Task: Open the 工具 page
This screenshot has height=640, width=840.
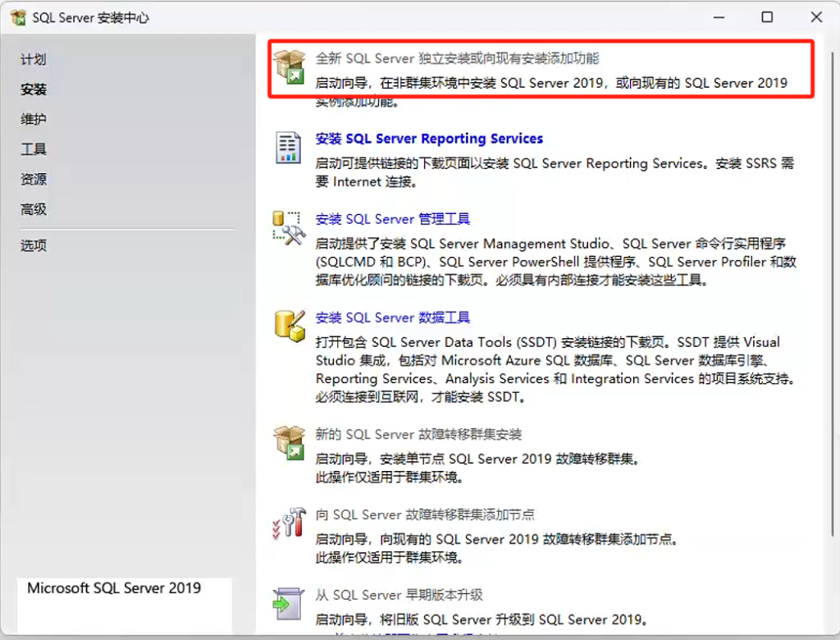Action: (33, 149)
